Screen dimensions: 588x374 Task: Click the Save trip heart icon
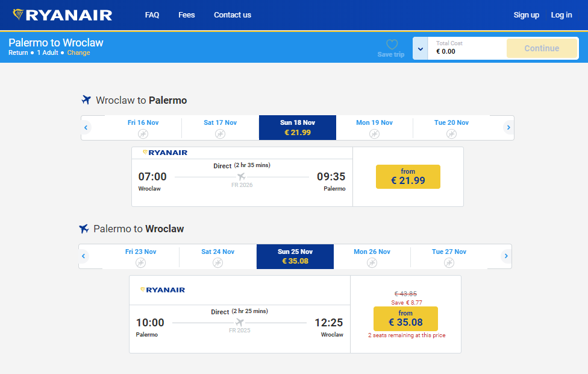click(392, 45)
